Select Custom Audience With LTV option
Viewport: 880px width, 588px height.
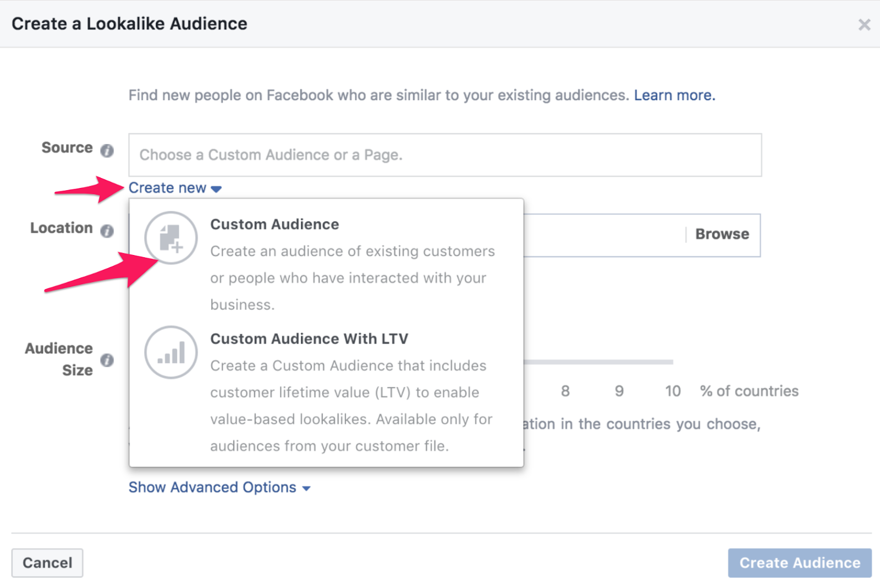click(x=326, y=392)
